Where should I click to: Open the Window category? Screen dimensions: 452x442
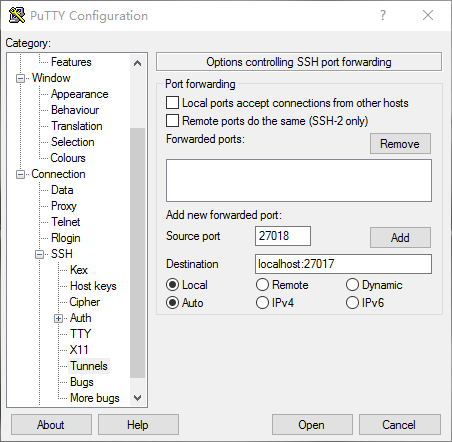[51, 78]
